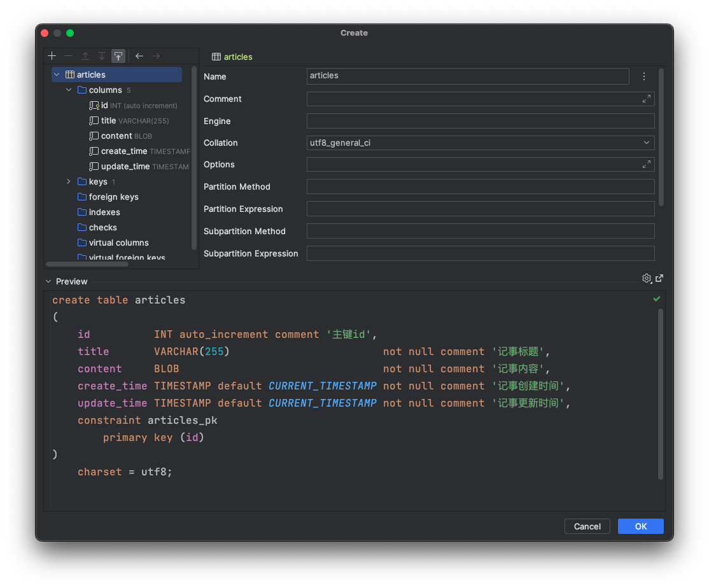709x588 pixels.
Task: Collapse the Preview section
Action: coord(48,281)
